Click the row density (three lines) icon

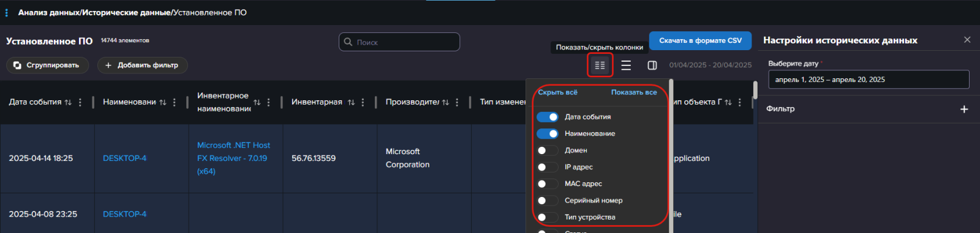tap(626, 65)
